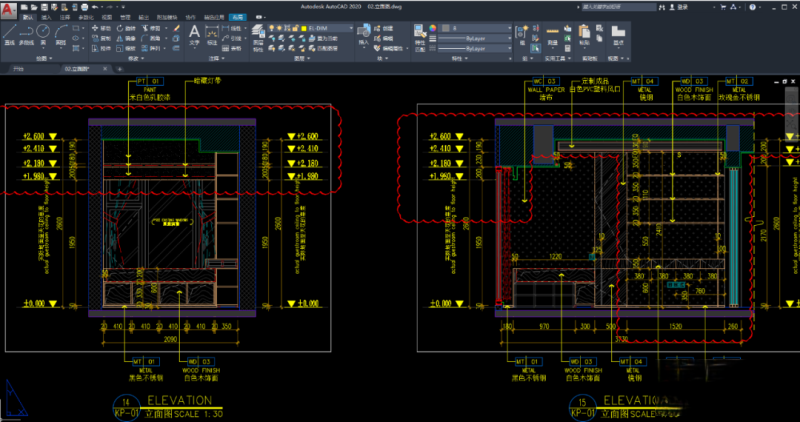Open the Layer Properties (图层特性) icon

click(257, 32)
